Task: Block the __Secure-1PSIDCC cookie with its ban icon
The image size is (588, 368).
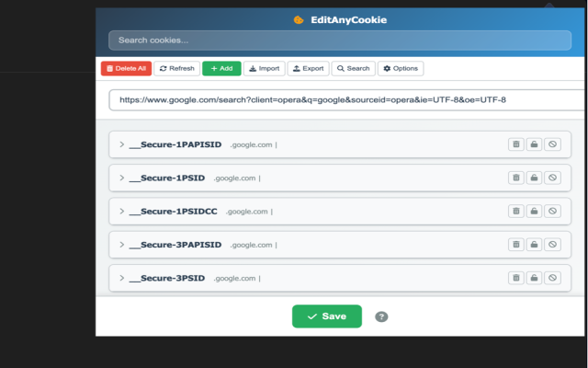Action: click(552, 211)
